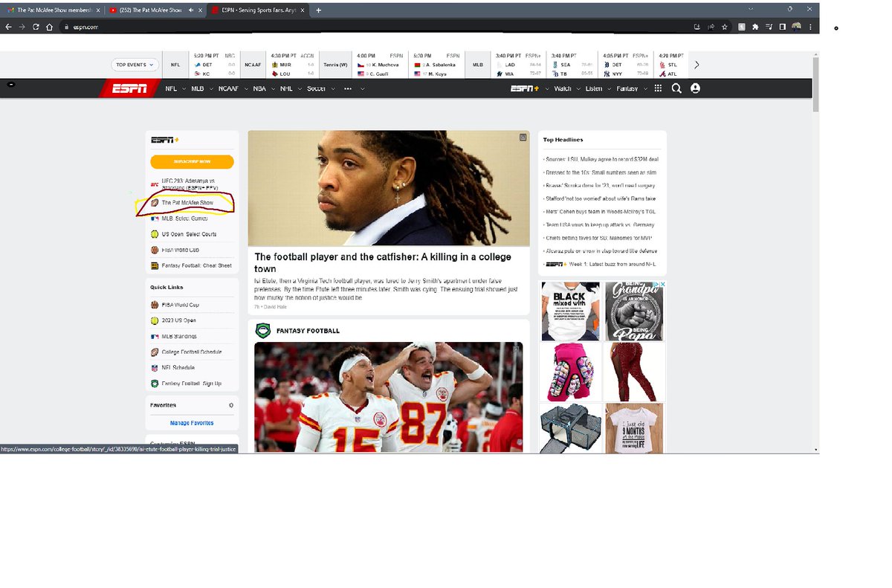Open the LAD vs MIA game score
The height and width of the screenshot is (588, 892).
(519, 65)
